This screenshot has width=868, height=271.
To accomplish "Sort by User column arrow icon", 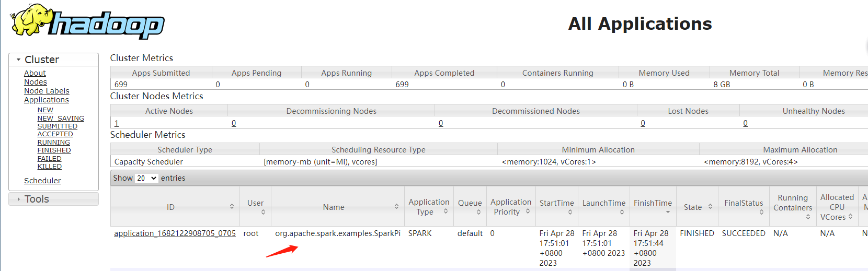I will coord(263,212).
